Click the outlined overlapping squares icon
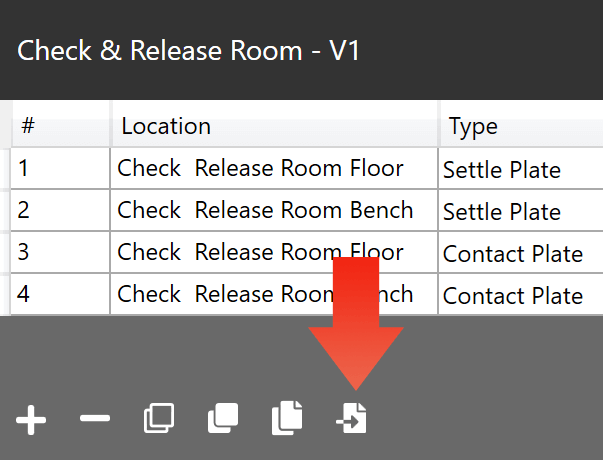The image size is (603, 460). 159,419
